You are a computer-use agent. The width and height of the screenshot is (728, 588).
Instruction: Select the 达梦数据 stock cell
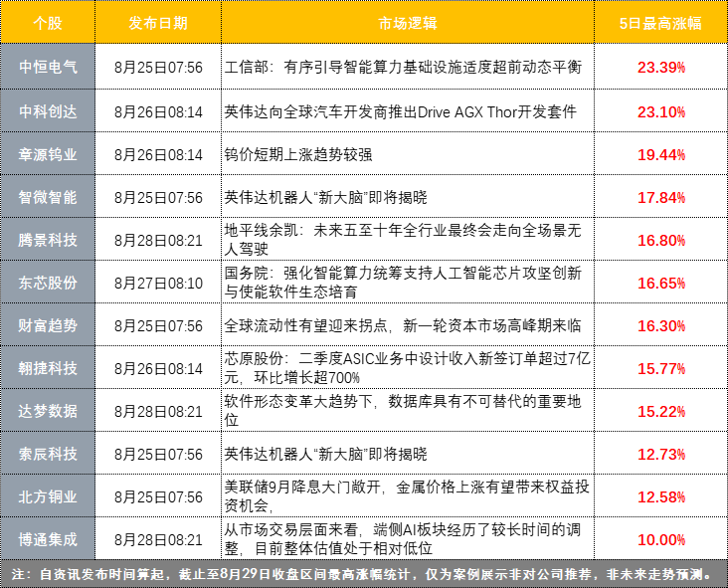[x=48, y=411]
